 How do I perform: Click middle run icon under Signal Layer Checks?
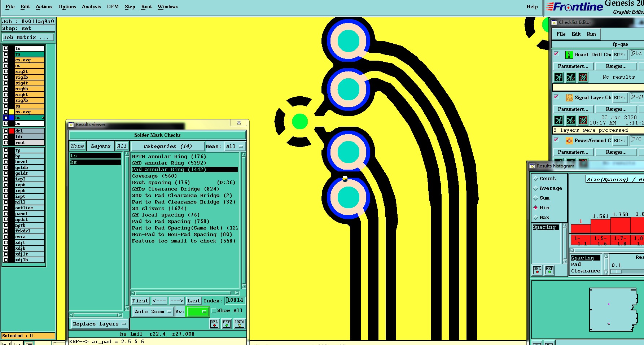click(x=571, y=120)
